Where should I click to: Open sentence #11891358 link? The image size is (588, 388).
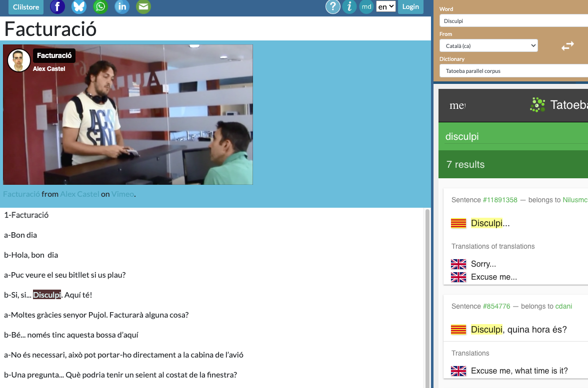pos(500,200)
